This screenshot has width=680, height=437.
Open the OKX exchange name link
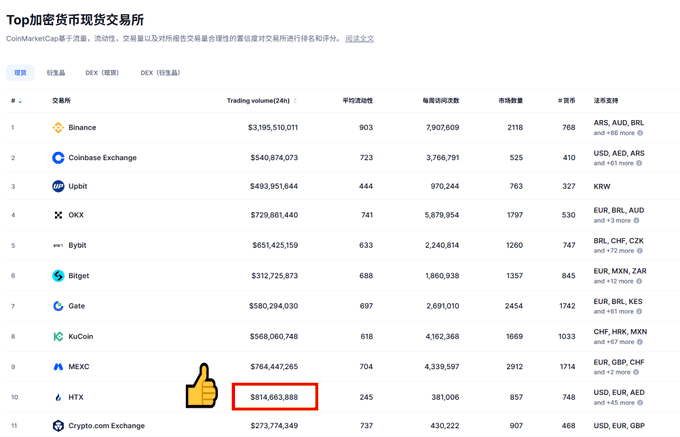click(76, 215)
